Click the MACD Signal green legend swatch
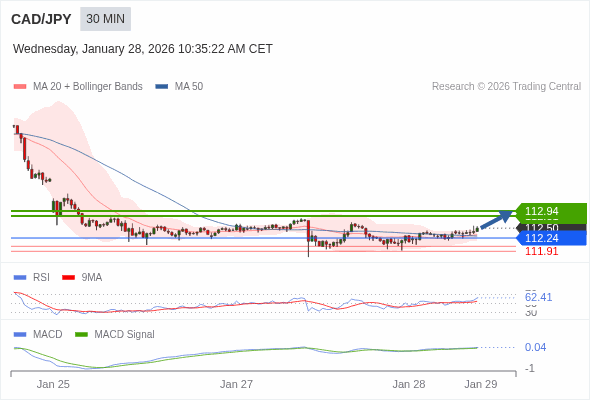Viewport: 590px width, 400px height. point(81,335)
